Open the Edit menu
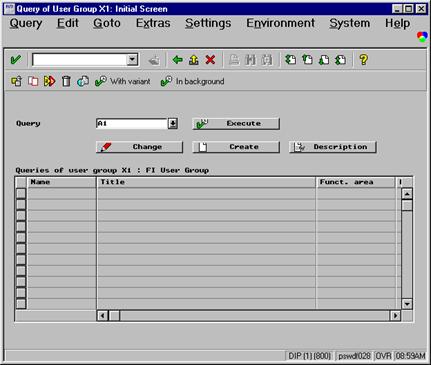This screenshot has height=365, width=431. [68, 23]
